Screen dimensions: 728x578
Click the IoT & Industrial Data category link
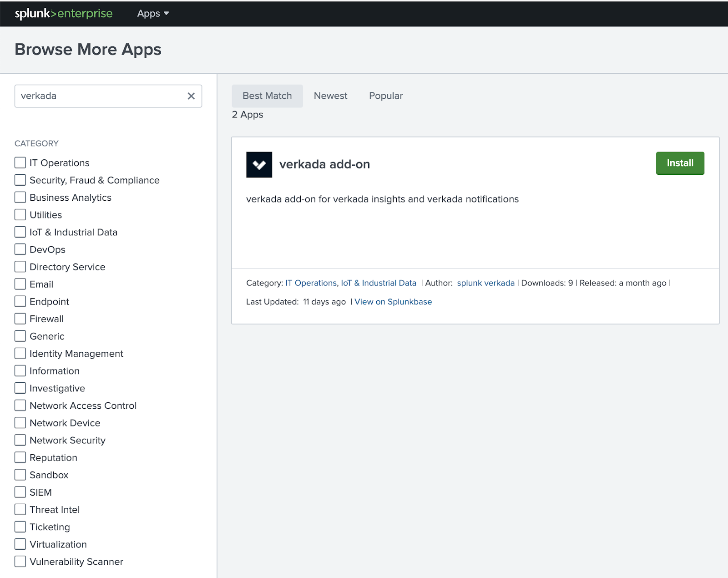379,283
